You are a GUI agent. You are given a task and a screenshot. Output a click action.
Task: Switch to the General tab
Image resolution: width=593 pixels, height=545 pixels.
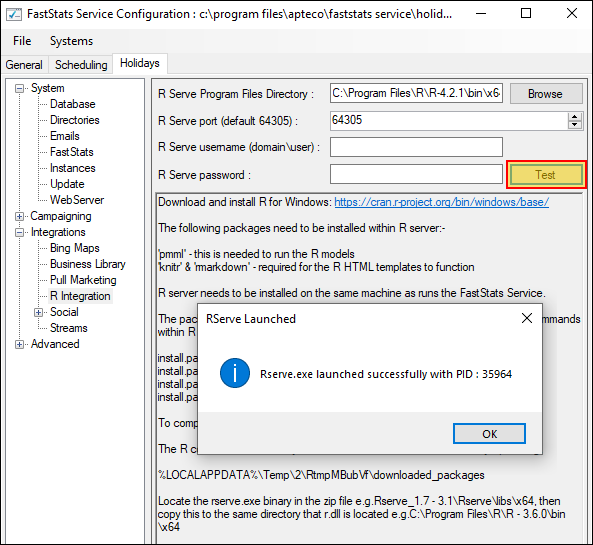pyautogui.click(x=24, y=65)
